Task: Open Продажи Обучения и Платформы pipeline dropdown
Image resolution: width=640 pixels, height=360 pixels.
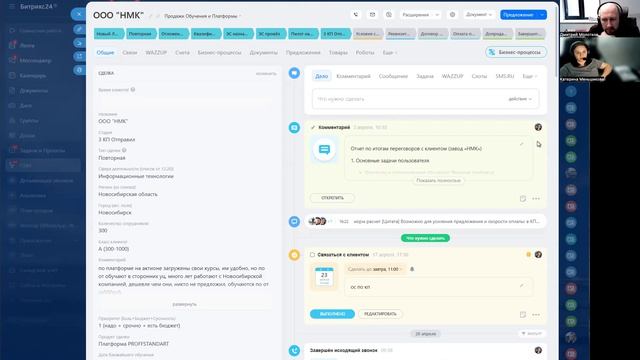Action: (x=202, y=16)
